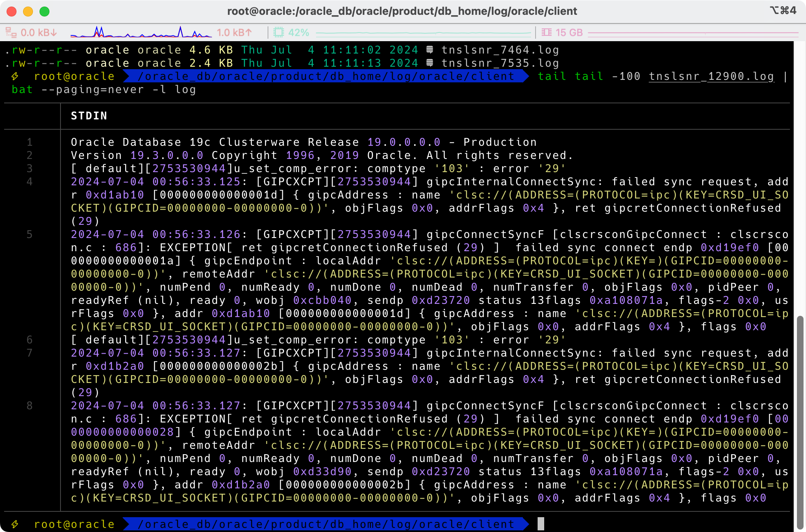Click the lightning bolt icon in bottom prompt
The height and width of the screenshot is (532, 806).
click(x=15, y=524)
